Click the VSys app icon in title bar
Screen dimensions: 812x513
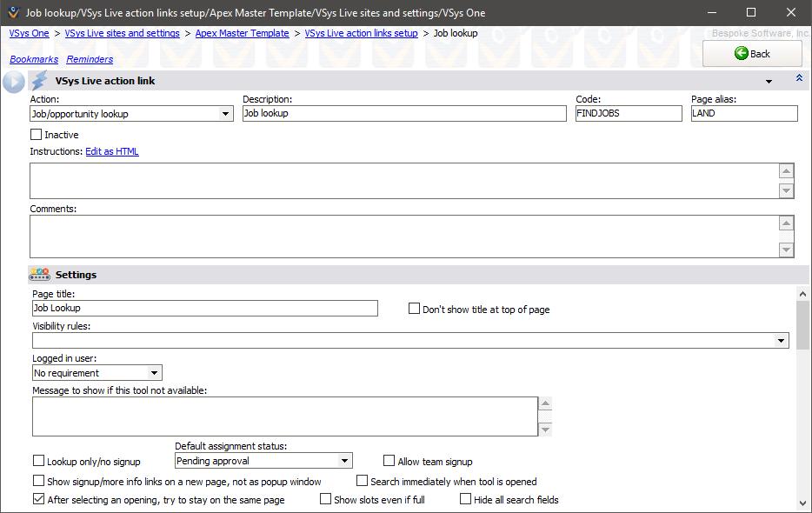pyautogui.click(x=11, y=13)
